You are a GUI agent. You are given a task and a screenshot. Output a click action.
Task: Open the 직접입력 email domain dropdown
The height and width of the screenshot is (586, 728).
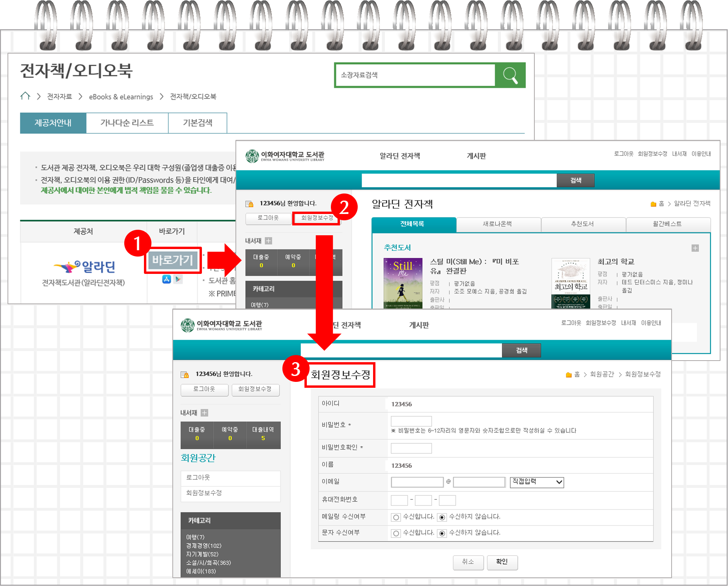(x=537, y=482)
